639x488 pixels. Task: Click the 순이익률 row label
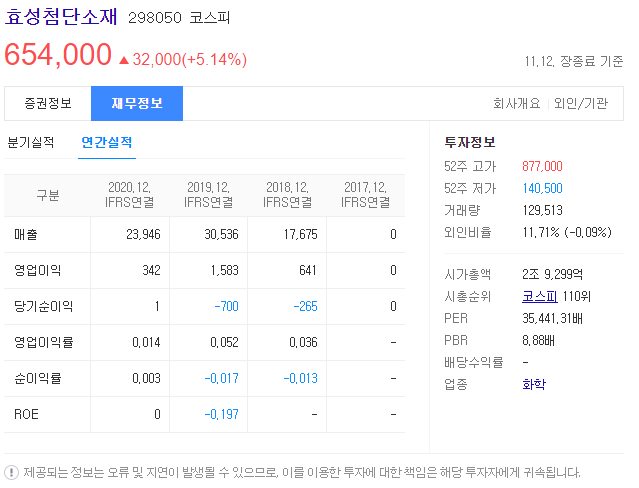coord(37,378)
